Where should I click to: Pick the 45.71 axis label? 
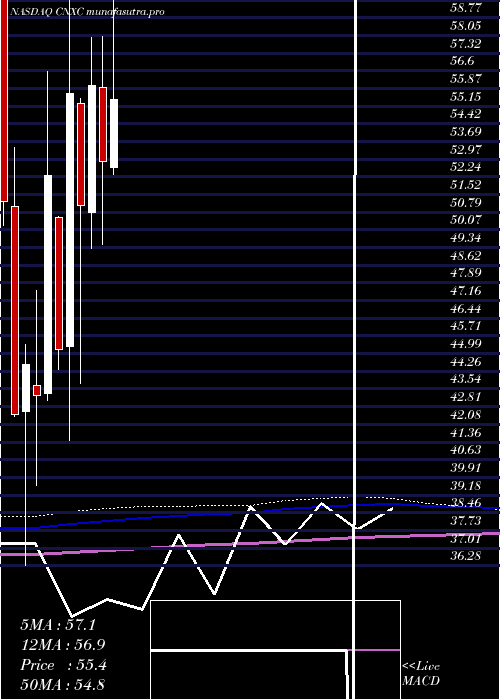tap(466, 326)
